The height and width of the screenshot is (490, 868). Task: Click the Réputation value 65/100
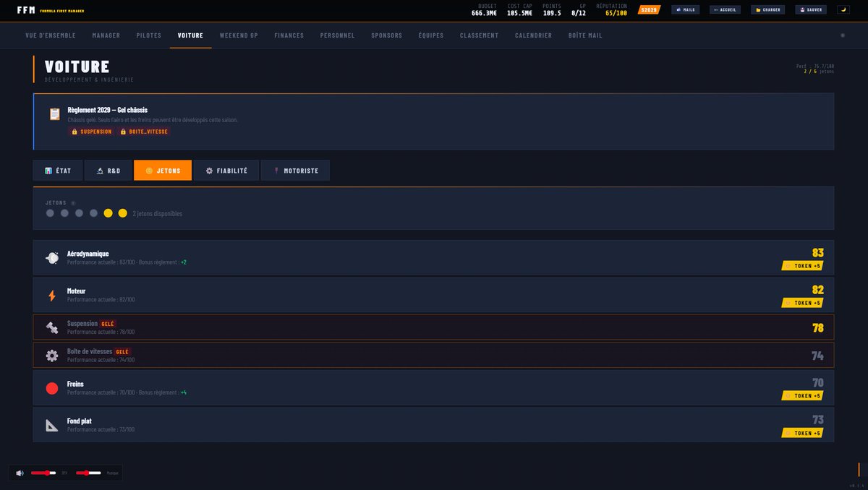coord(616,13)
